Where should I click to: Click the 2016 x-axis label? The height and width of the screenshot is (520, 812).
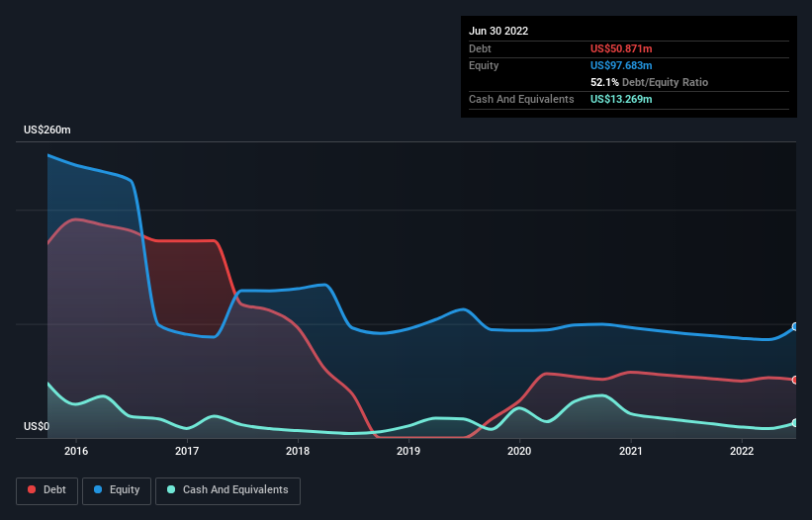click(x=76, y=451)
